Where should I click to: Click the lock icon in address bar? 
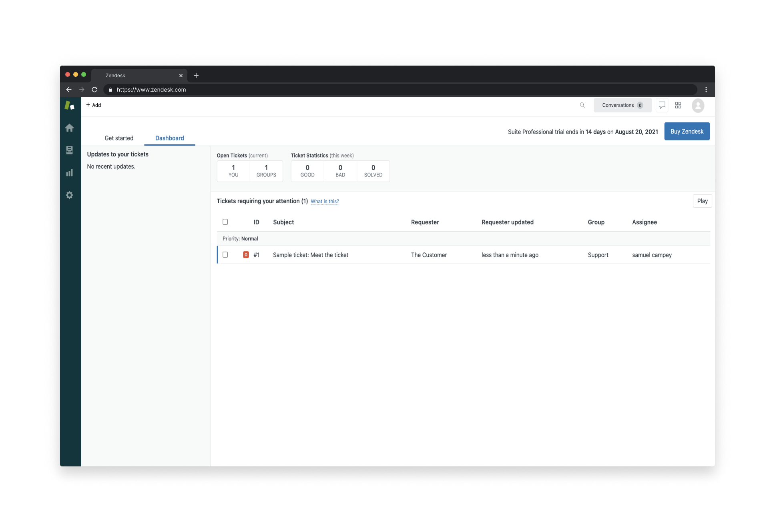110,90
